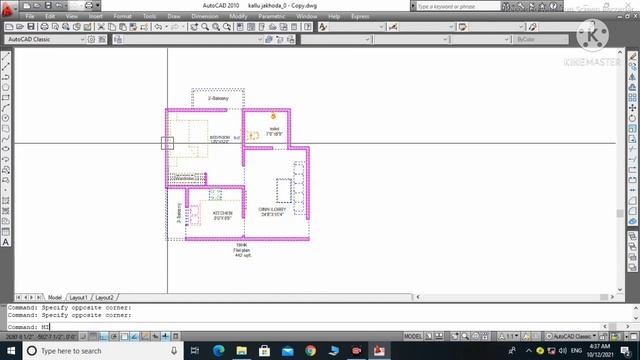Open the object color control dropdown
This screenshot has height=360, width=640.
336,39
